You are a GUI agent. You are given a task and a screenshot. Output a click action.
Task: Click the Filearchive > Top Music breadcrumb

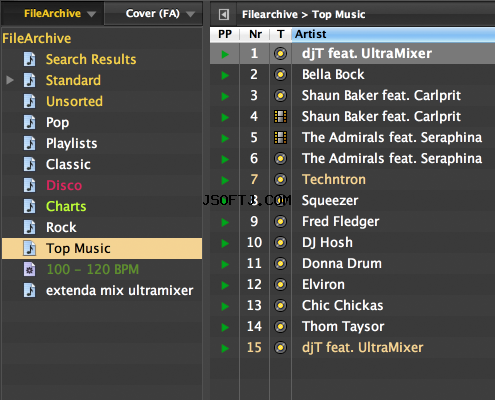click(x=304, y=14)
